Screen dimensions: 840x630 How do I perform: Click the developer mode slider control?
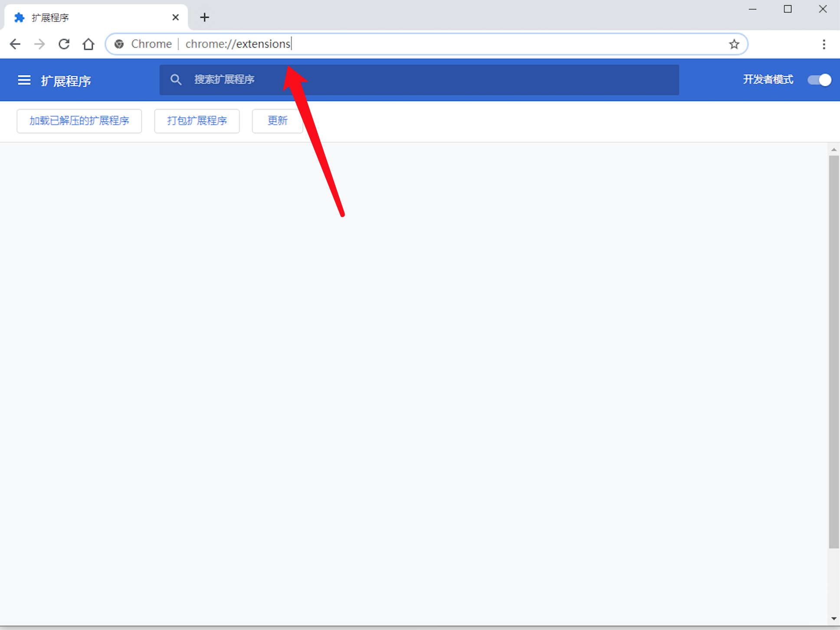(819, 80)
